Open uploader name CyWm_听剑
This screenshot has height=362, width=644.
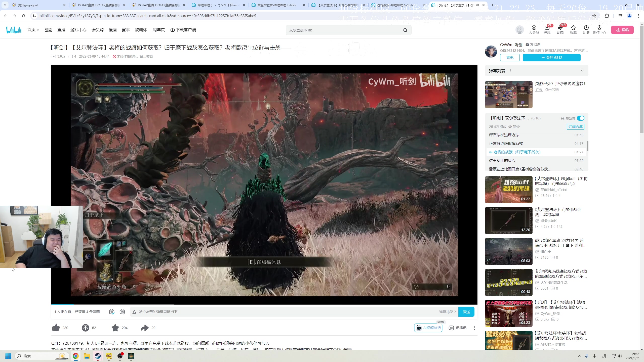tap(511, 45)
